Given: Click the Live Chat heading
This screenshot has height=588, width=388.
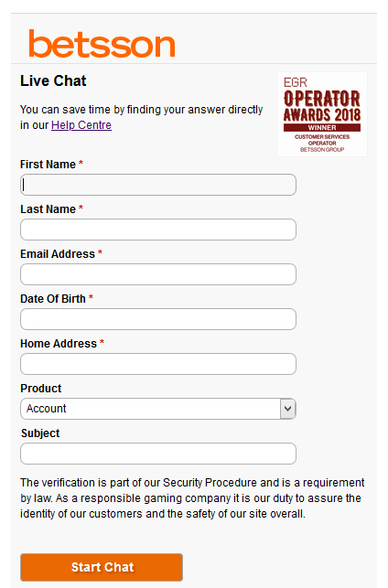Looking at the screenshot, I should click(x=53, y=80).
